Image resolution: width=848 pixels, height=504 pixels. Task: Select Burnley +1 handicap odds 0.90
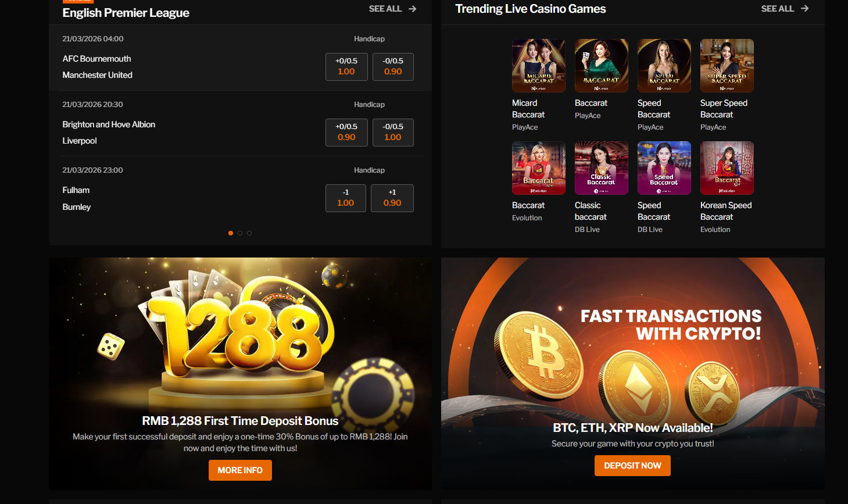click(x=392, y=198)
